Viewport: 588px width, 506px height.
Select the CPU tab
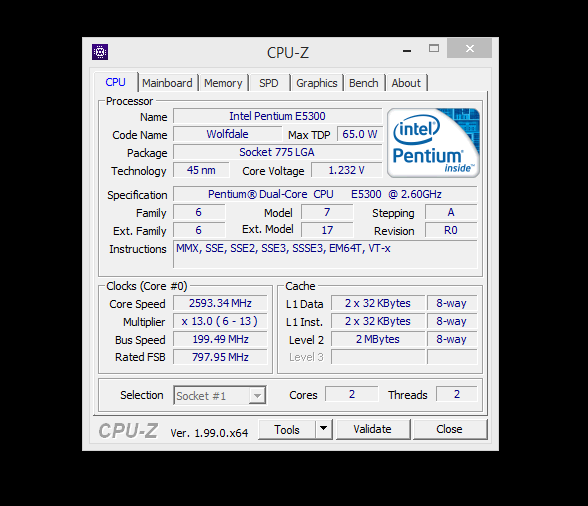click(x=116, y=82)
